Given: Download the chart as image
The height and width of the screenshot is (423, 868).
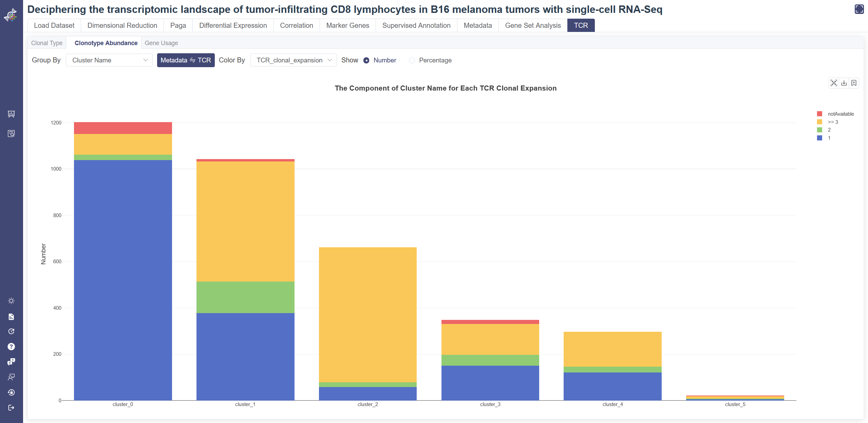Looking at the screenshot, I should [x=844, y=83].
